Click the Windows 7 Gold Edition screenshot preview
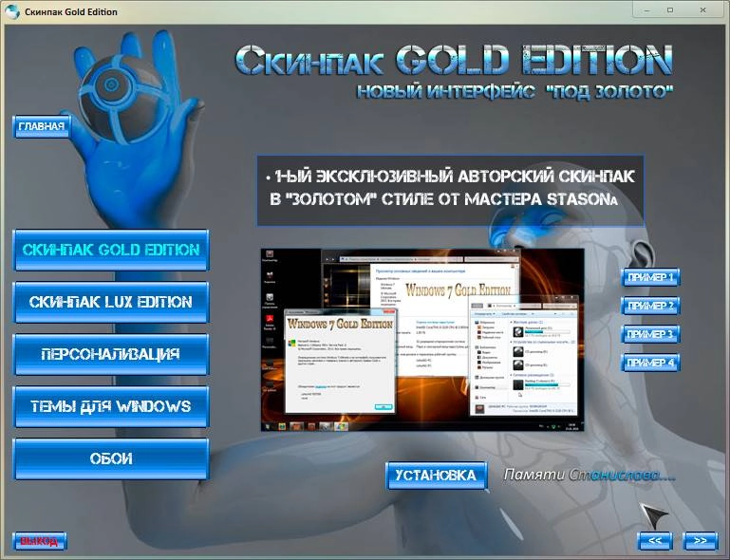Viewport: 730px width, 560px height. click(422, 340)
